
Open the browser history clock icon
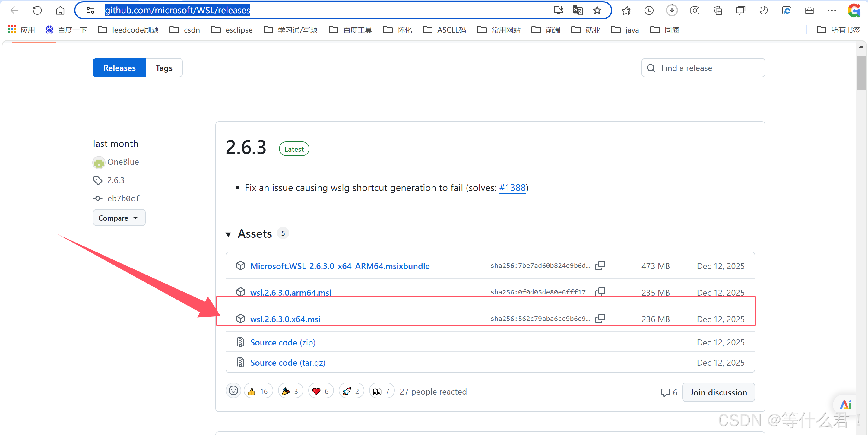pyautogui.click(x=649, y=11)
